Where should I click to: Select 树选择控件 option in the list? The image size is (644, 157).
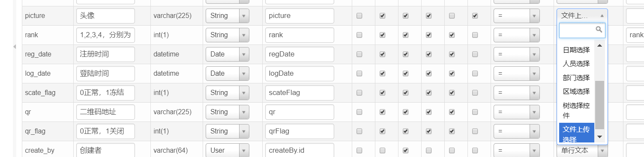[576, 110]
